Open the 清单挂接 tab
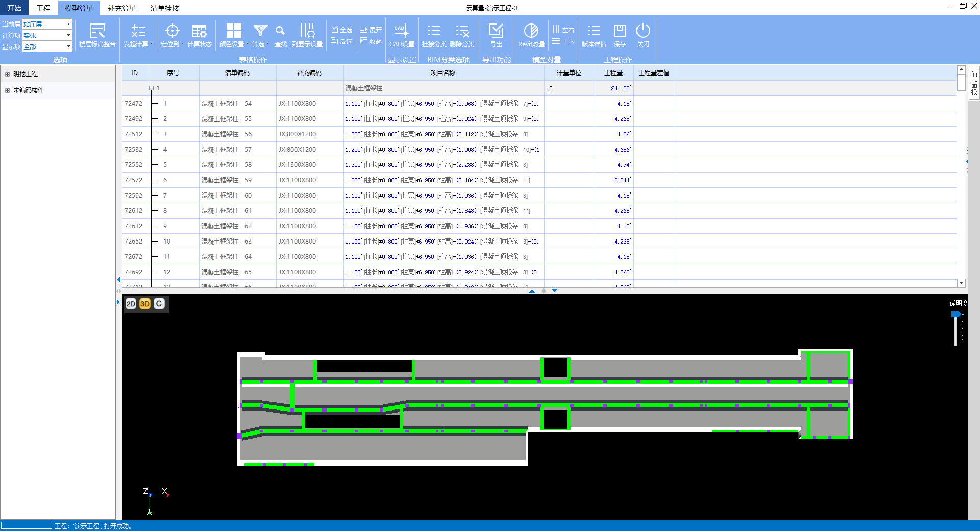This screenshot has width=980, height=531. (x=165, y=8)
